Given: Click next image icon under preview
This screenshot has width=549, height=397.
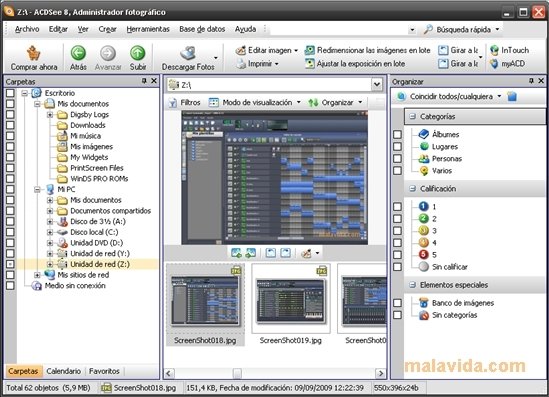Looking at the screenshot, I should 250,253.
